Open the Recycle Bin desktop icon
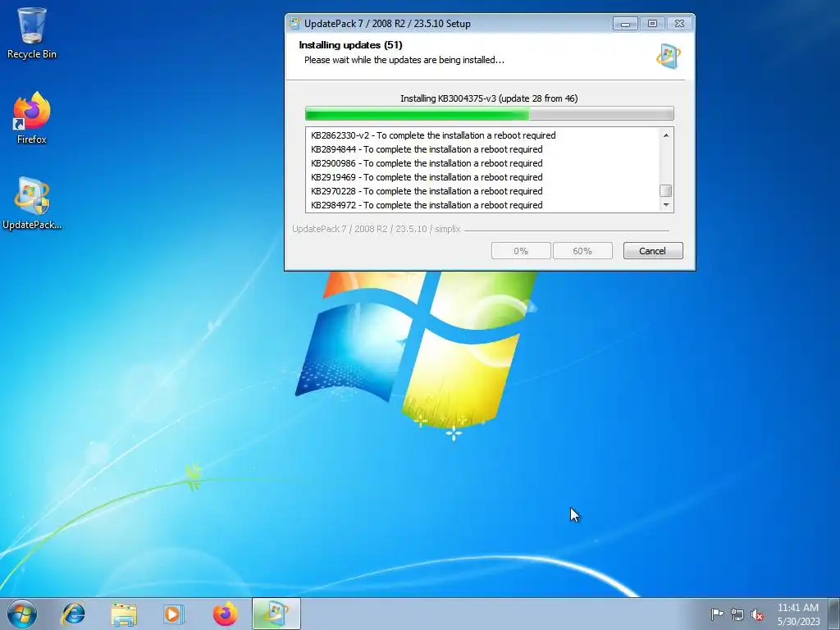 click(32, 33)
